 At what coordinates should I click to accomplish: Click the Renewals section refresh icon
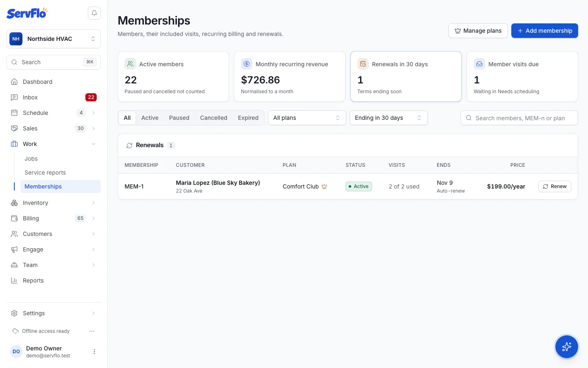129,146
